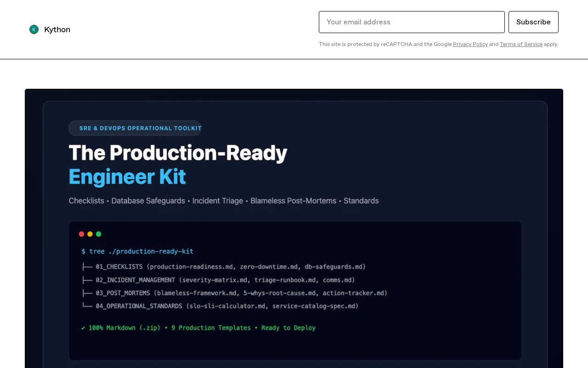Click the red terminal window dot

click(81, 234)
